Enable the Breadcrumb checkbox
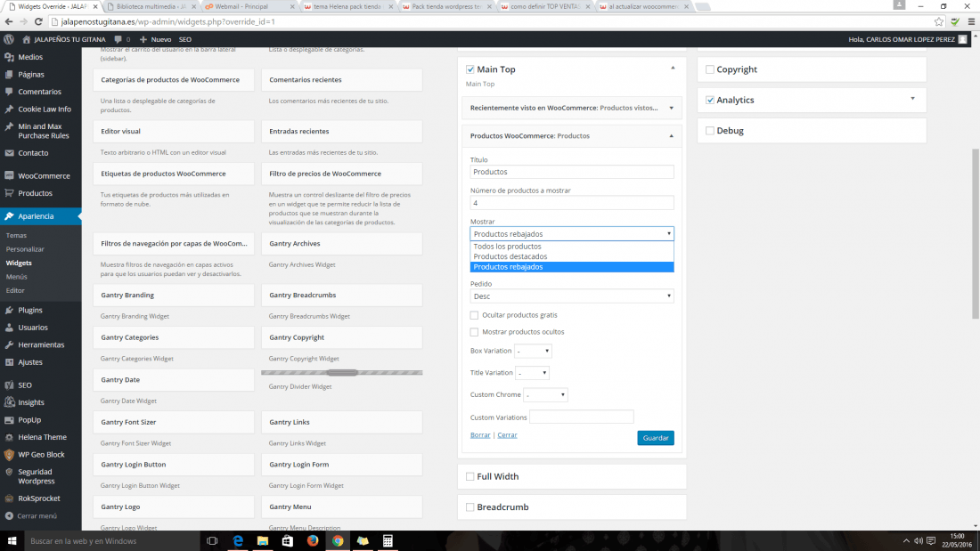 pos(470,507)
